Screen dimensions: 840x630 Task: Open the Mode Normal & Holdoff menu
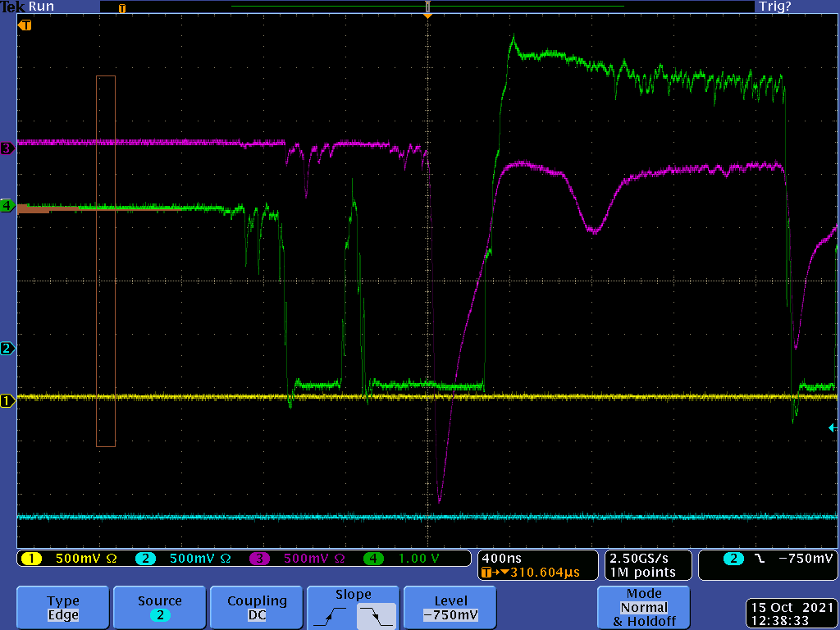pos(644,607)
